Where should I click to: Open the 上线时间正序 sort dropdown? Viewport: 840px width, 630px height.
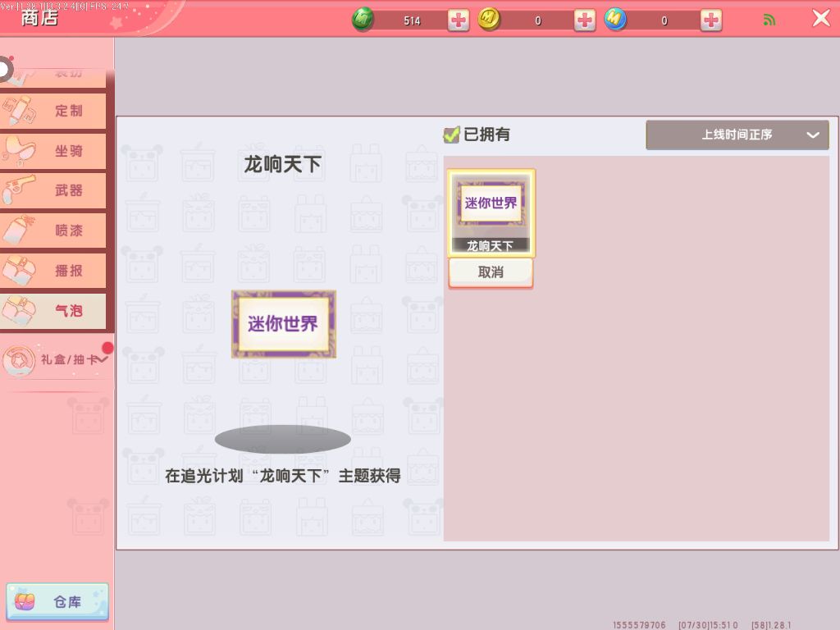(x=737, y=135)
